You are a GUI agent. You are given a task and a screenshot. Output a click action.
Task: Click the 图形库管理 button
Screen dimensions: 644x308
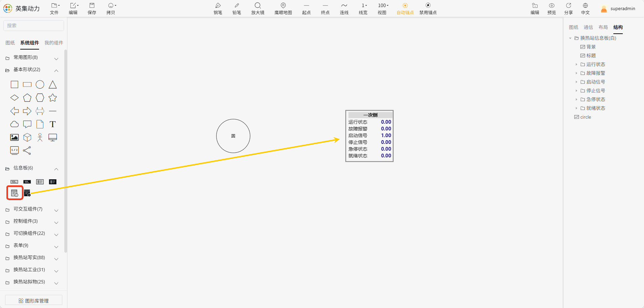(x=34, y=301)
